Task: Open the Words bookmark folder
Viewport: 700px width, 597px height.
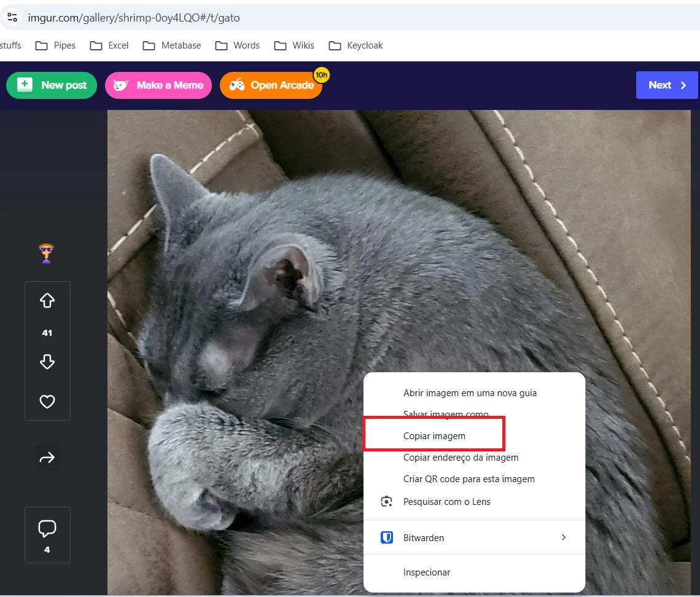Action: click(237, 45)
